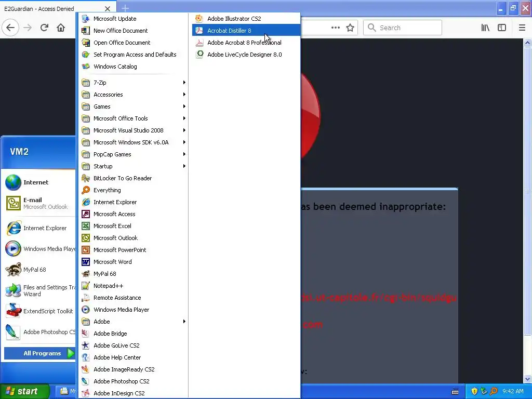
Task: Click the Adobe ImageReady CS2 icon
Action: click(x=86, y=369)
